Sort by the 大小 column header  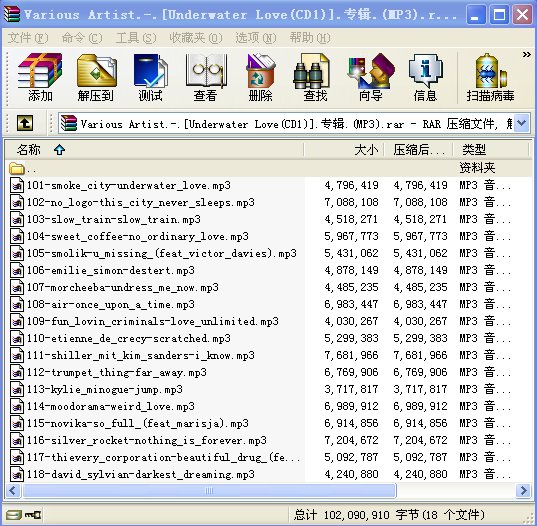344,150
